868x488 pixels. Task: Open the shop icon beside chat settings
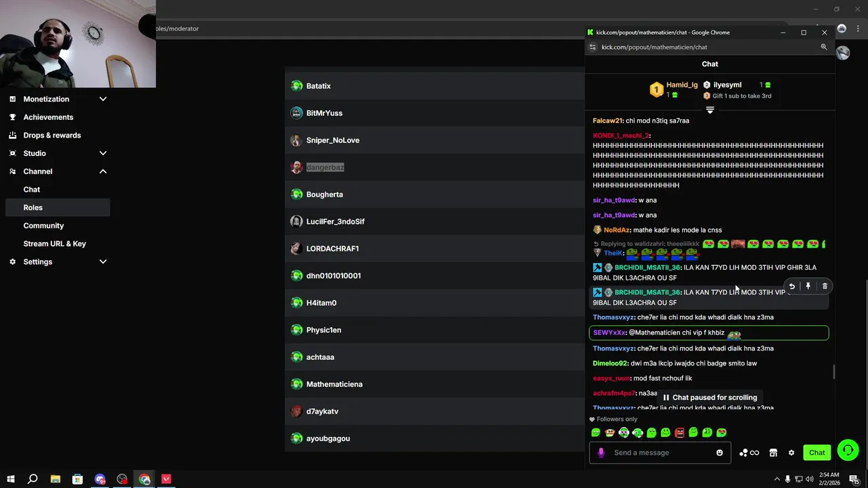click(773, 453)
